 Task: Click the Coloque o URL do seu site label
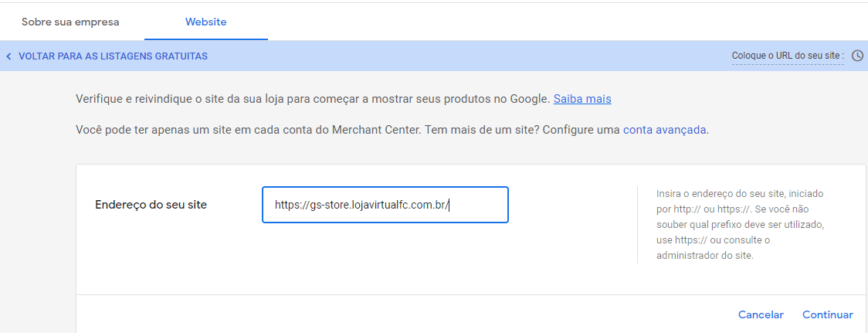click(x=788, y=56)
